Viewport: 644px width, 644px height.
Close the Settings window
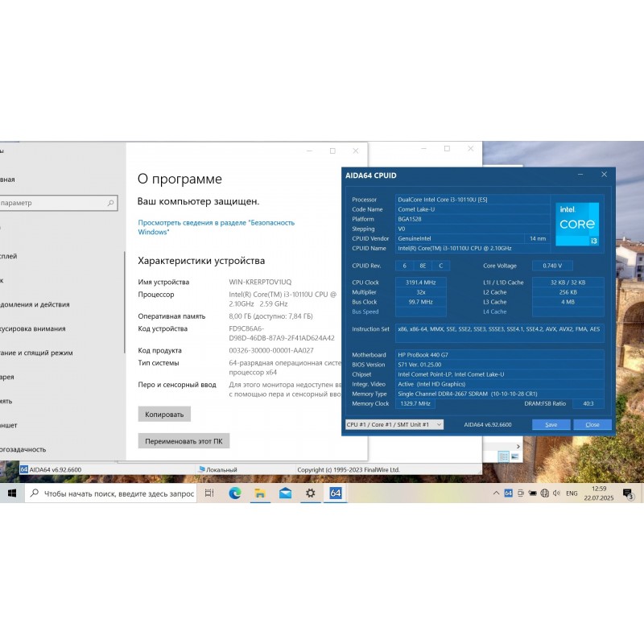356,151
